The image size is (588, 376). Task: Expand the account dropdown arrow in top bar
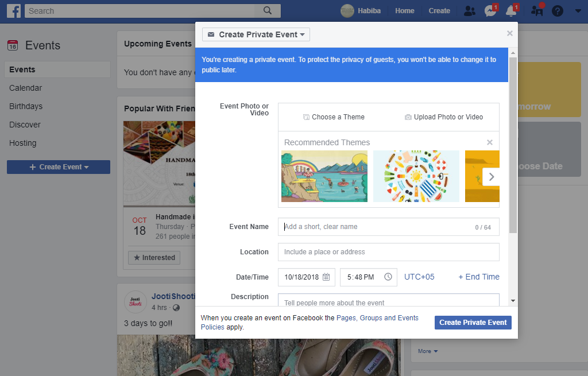click(578, 11)
